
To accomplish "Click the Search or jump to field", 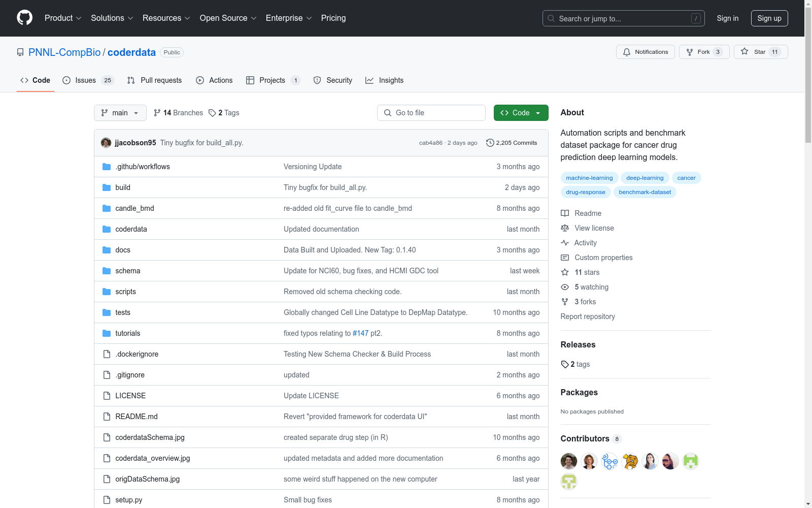I will [x=624, y=18].
